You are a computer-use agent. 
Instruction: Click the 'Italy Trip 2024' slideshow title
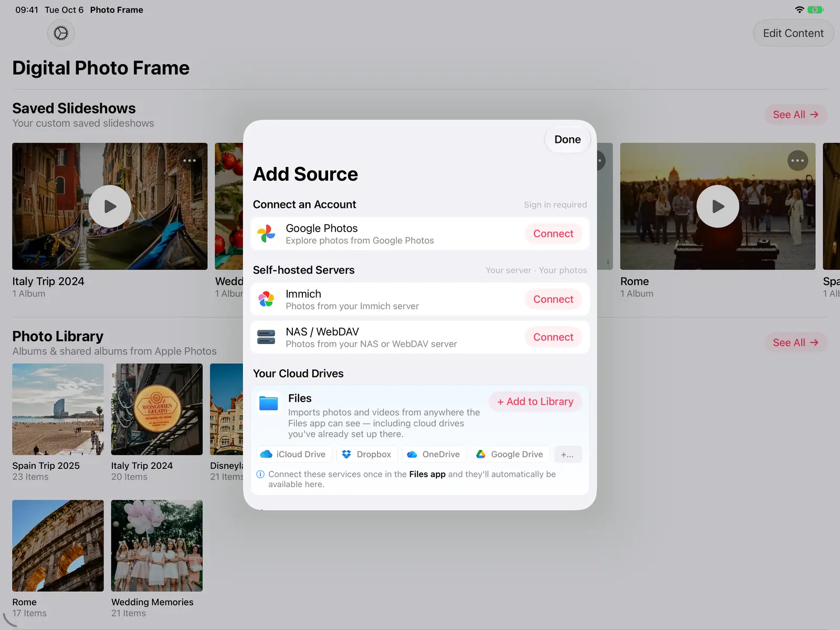pos(48,281)
